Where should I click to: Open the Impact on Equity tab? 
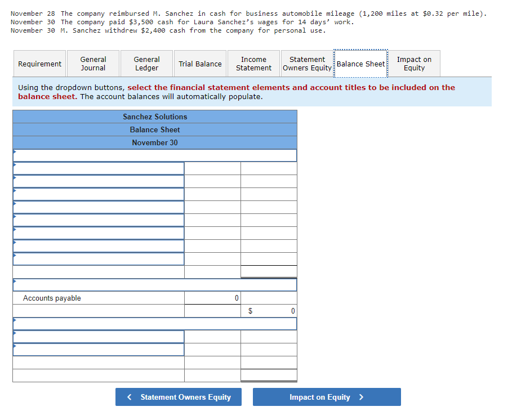[x=414, y=64]
